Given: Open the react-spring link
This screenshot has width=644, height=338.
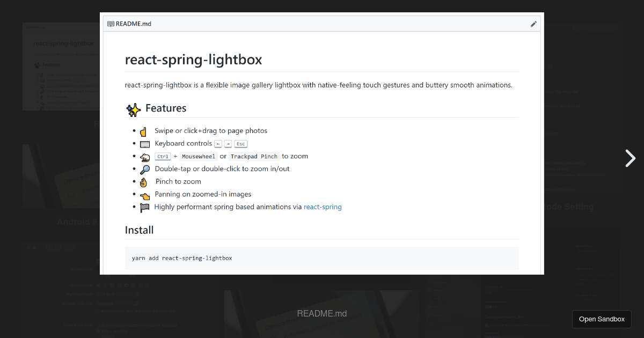Looking at the screenshot, I should point(323,207).
